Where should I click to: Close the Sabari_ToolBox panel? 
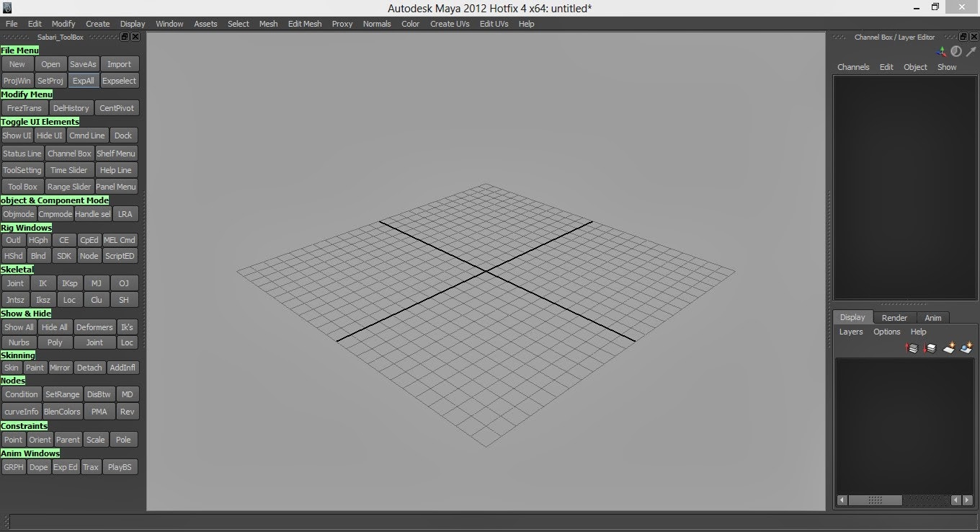tap(135, 37)
